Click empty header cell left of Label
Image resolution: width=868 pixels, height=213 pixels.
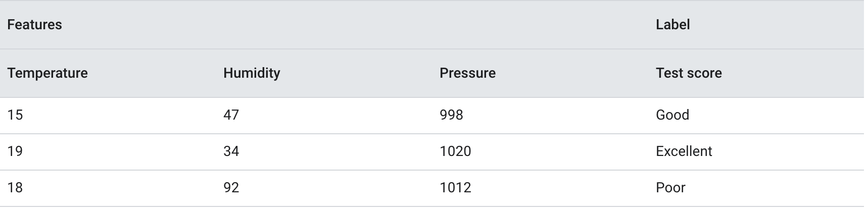[x=541, y=25]
